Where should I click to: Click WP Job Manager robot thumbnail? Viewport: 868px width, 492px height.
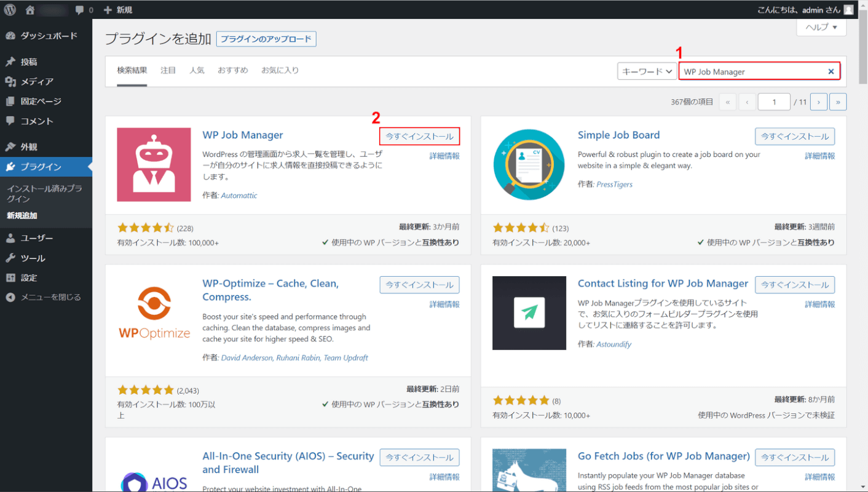pos(154,165)
